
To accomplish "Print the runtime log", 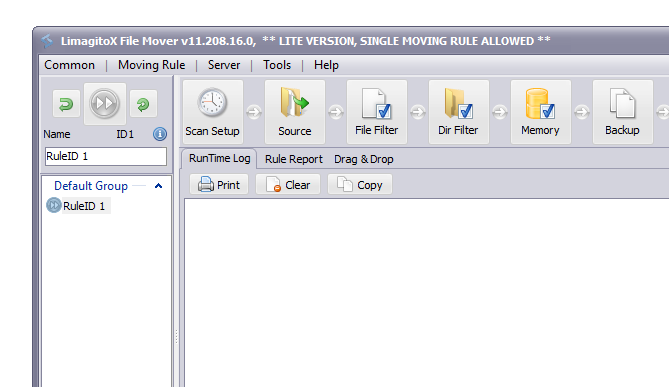I will 219,185.
